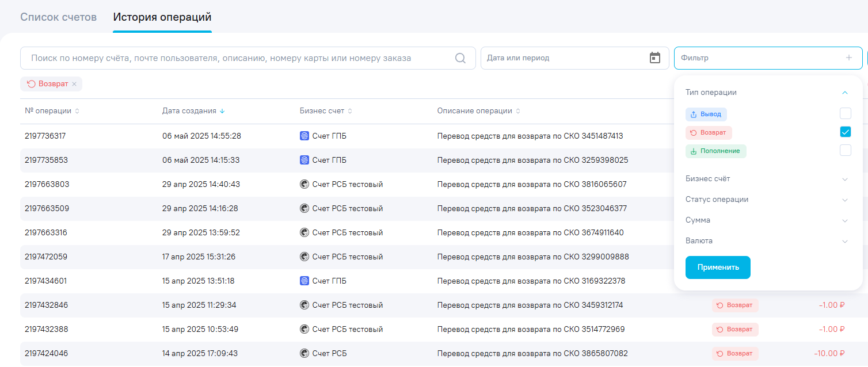Remove the Возврат filter chip
The width and height of the screenshot is (868, 367).
[74, 84]
